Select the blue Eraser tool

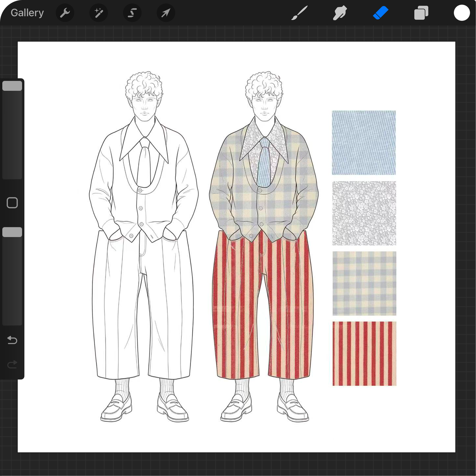(380, 13)
